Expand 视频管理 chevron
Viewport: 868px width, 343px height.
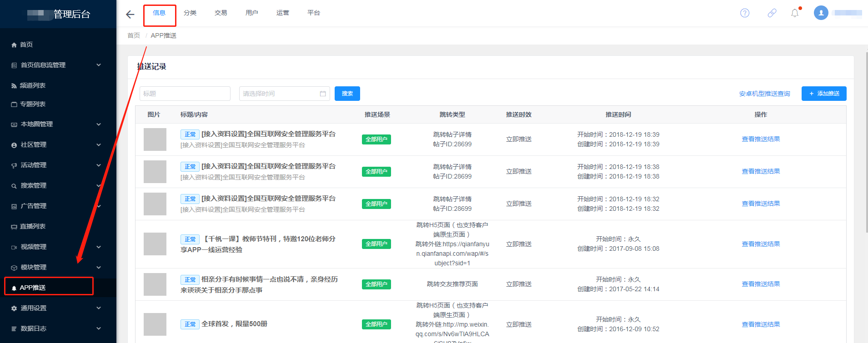click(x=99, y=247)
